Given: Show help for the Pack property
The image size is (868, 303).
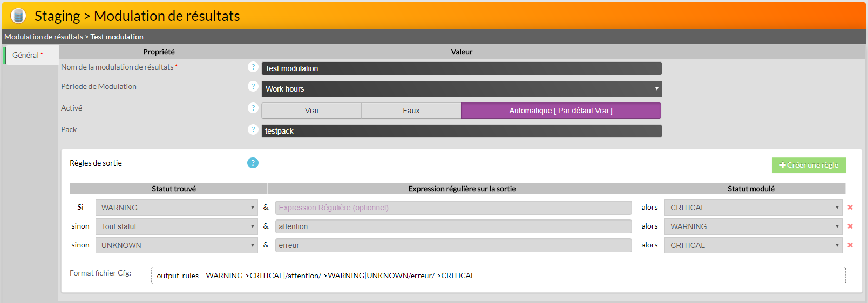Looking at the screenshot, I should [x=253, y=129].
